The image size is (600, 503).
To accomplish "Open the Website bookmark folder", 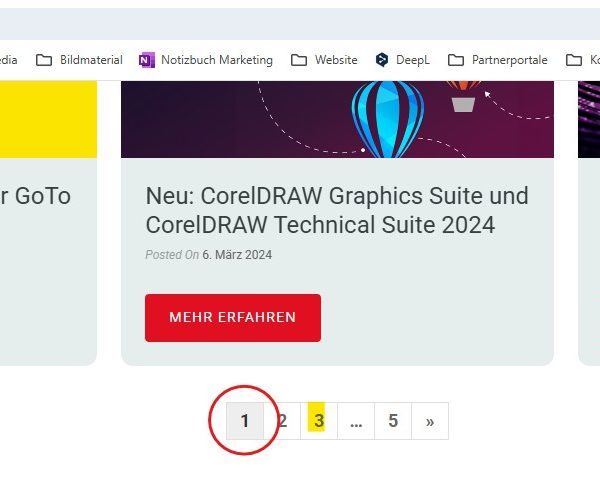I will [x=324, y=60].
